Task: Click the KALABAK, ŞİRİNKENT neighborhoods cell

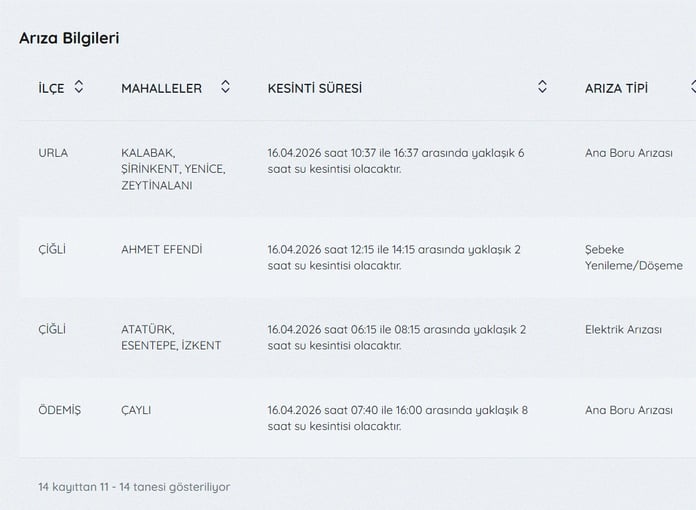Action: click(173, 169)
